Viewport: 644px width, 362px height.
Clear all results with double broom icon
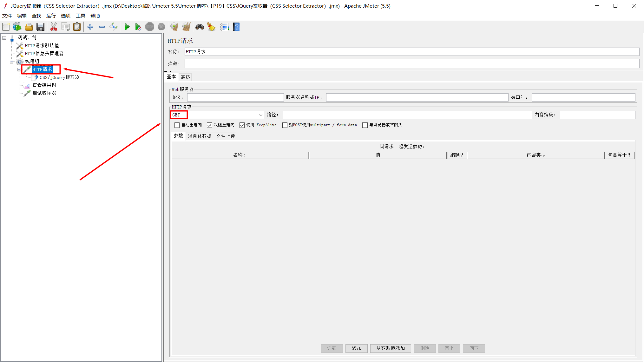(x=186, y=27)
